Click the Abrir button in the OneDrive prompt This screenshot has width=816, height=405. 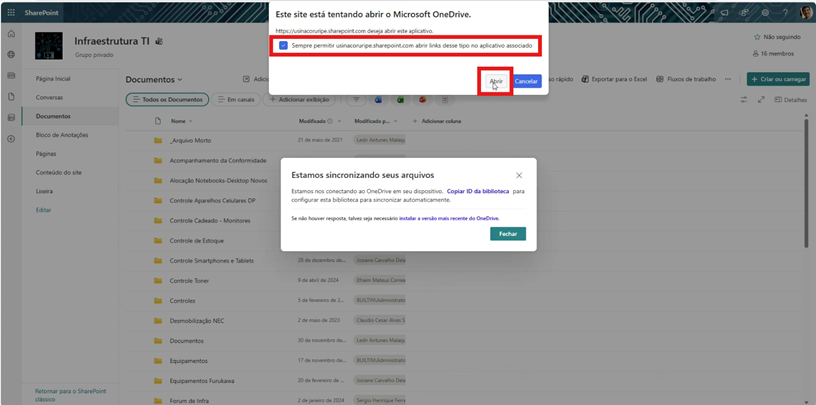point(496,81)
